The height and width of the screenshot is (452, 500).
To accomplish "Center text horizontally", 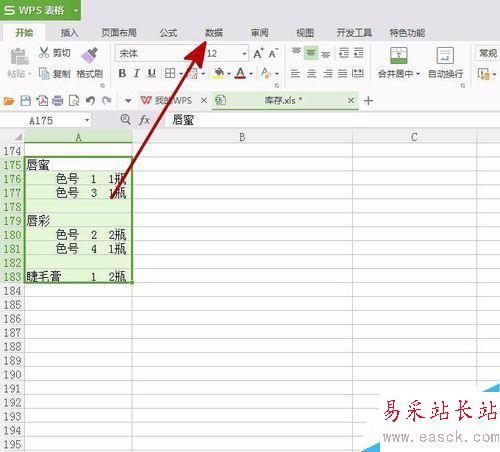I will [x=311, y=73].
